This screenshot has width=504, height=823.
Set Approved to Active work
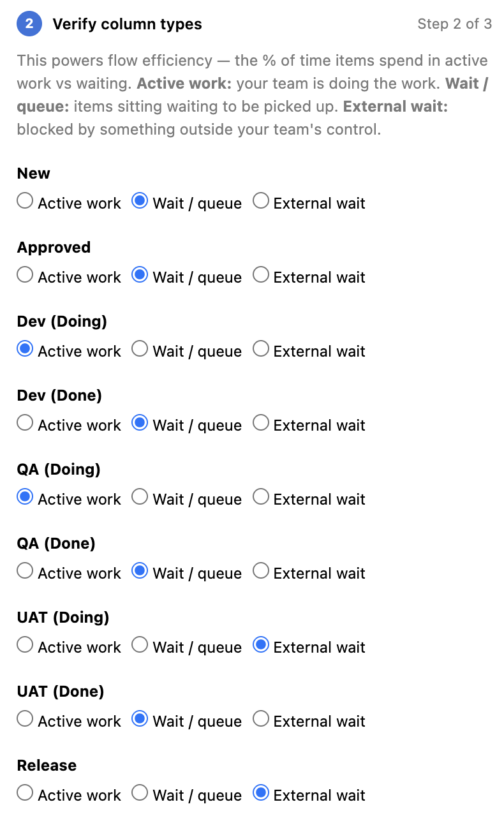(24, 274)
